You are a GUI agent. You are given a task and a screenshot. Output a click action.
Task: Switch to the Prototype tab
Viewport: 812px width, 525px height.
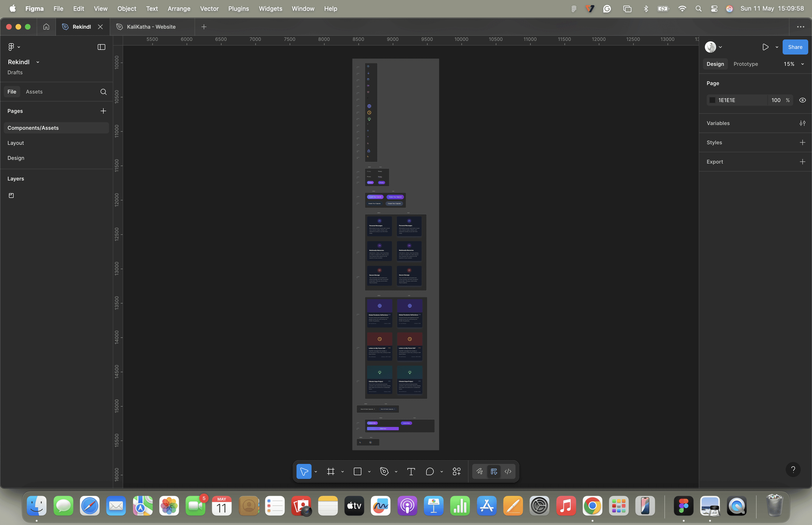[746, 64]
